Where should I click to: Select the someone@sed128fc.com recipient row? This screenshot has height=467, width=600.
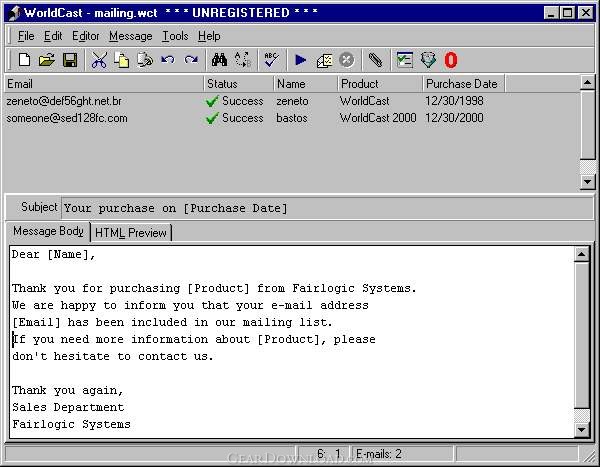coord(292,118)
